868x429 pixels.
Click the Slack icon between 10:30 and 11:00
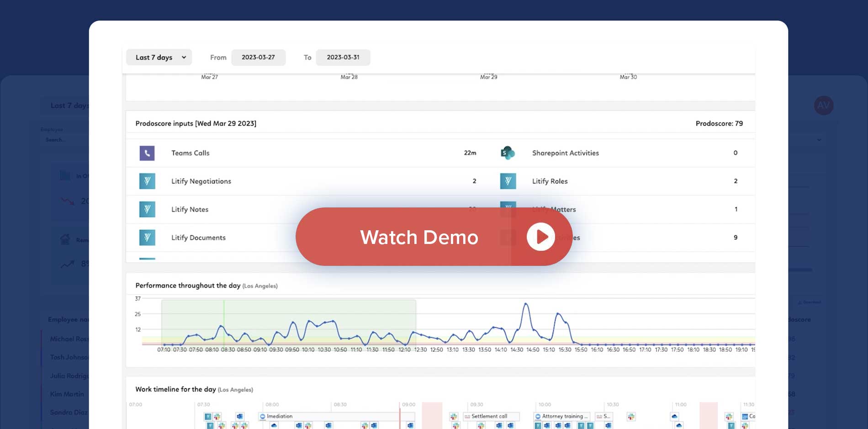tap(631, 416)
